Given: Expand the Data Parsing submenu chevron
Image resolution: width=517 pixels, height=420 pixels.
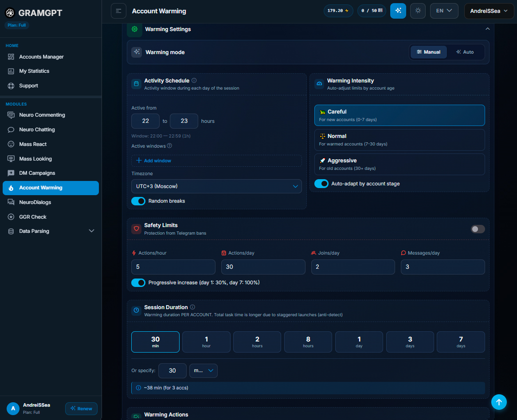Looking at the screenshot, I should (91, 231).
